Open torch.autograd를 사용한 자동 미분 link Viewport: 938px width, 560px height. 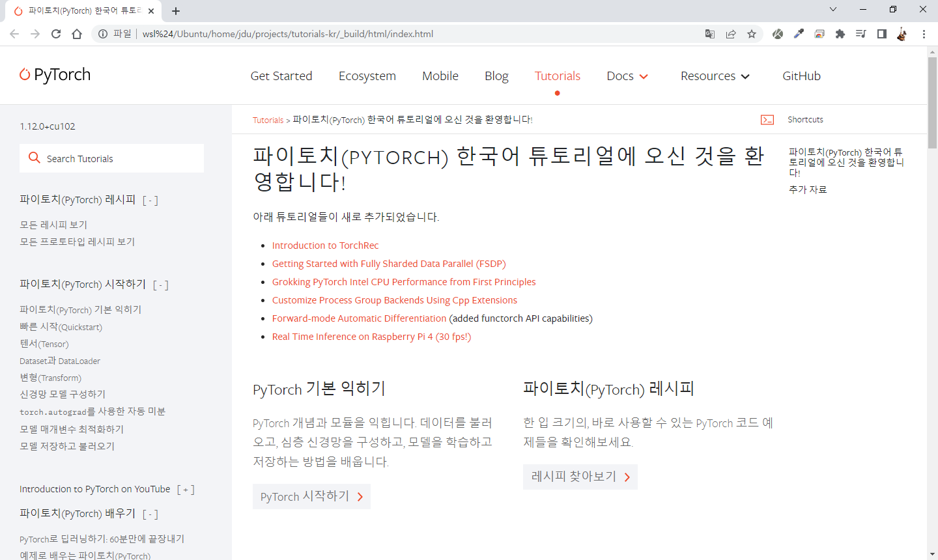click(x=92, y=412)
